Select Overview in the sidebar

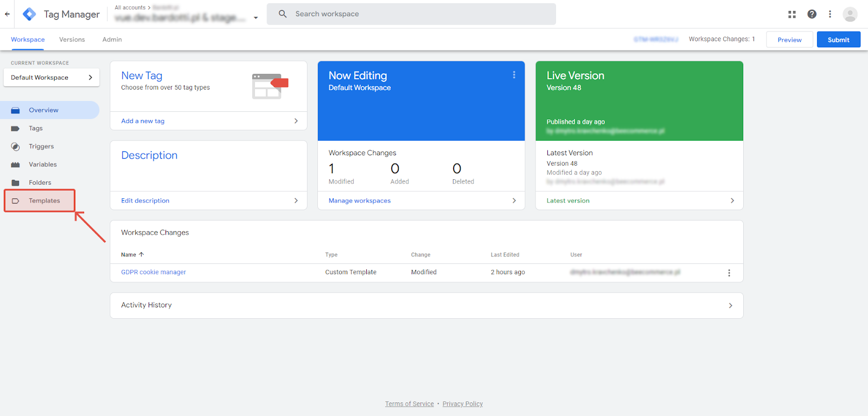[49, 110]
